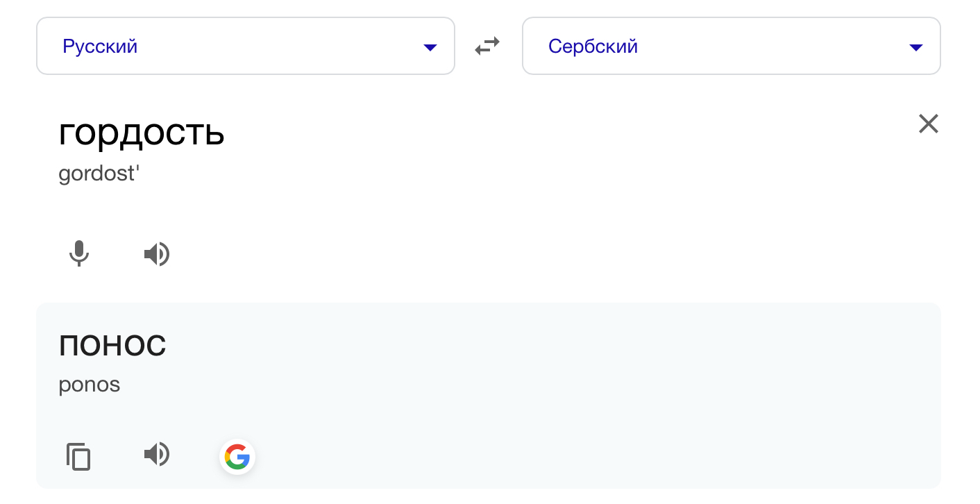Open the translation in Google
Viewport: 980px width, 504px height.
pos(237,457)
